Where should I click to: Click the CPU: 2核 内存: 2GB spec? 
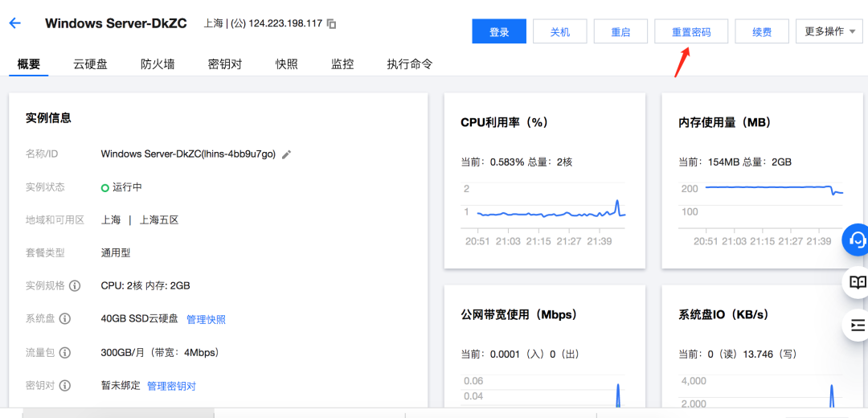pyautogui.click(x=145, y=286)
